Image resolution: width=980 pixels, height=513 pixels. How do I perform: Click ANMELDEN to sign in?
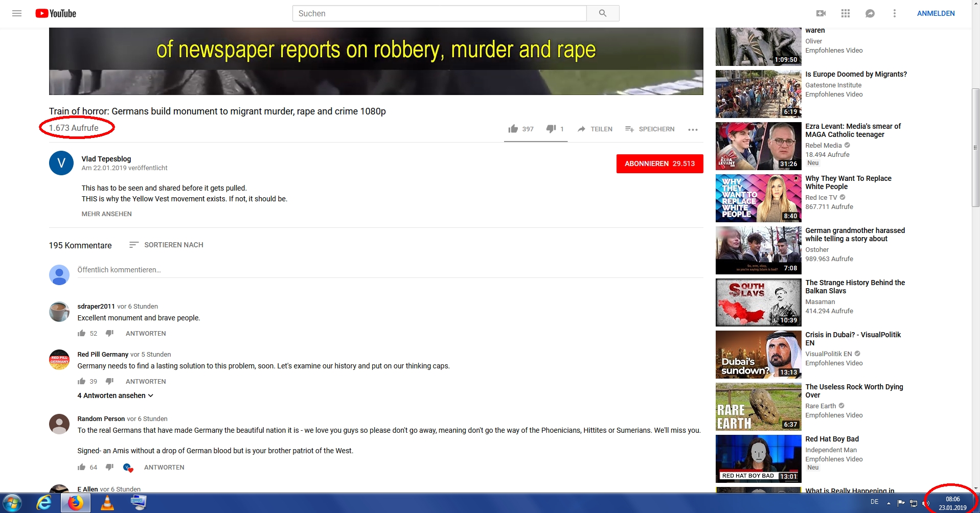(936, 13)
